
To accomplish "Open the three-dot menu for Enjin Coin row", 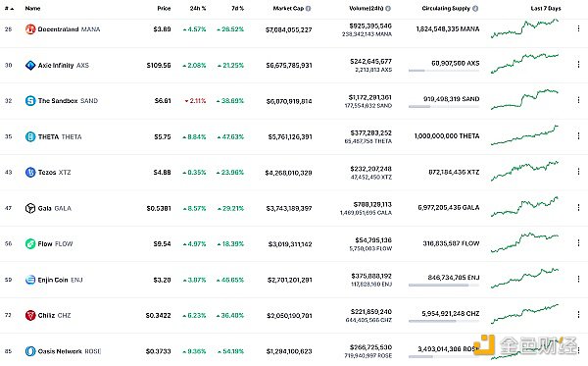I will (x=578, y=279).
